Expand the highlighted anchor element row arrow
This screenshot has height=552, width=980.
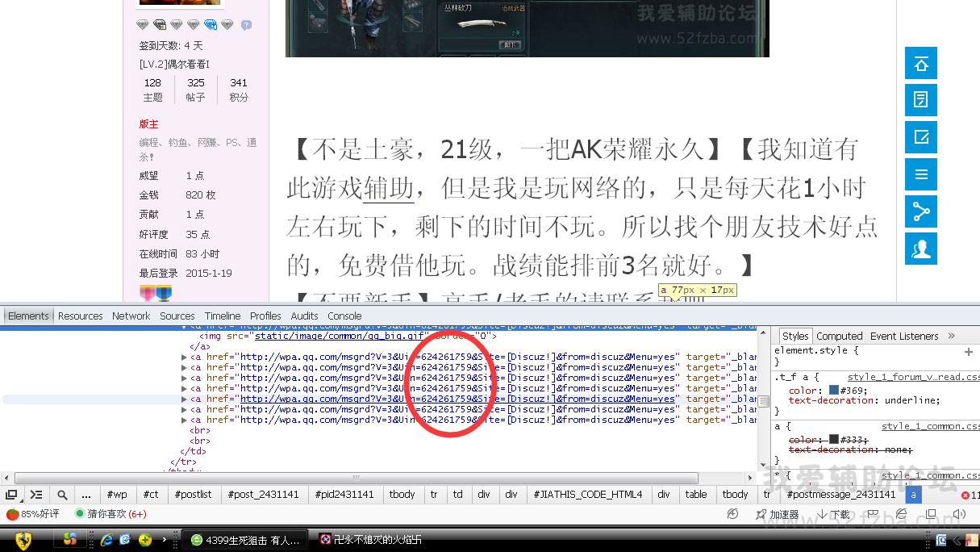click(x=185, y=399)
